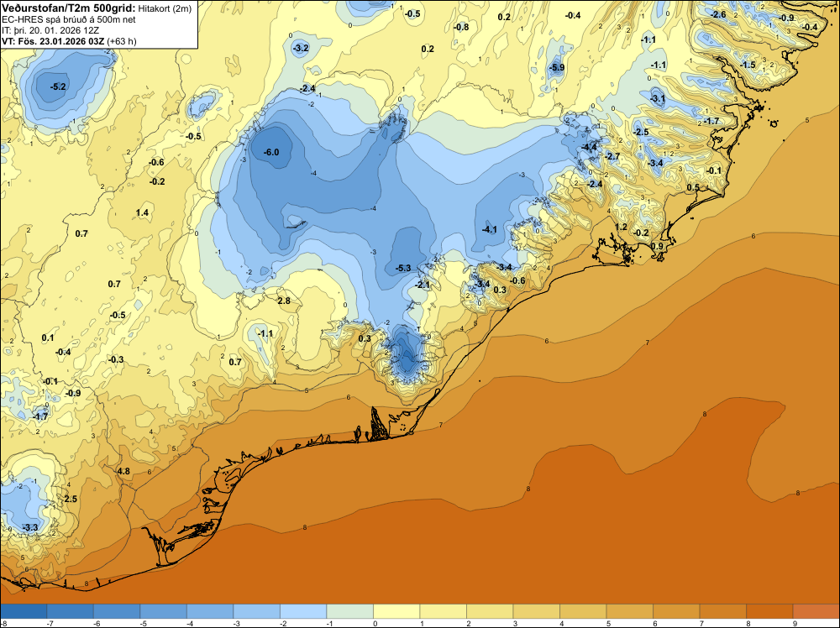Click the -2.1 temperature value

pyautogui.click(x=423, y=285)
